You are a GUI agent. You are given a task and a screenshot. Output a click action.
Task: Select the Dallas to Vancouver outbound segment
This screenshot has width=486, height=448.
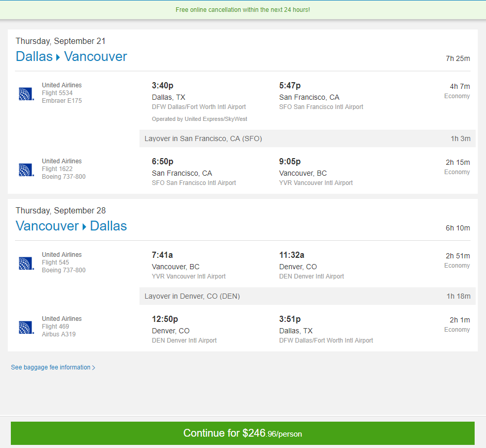[71, 56]
